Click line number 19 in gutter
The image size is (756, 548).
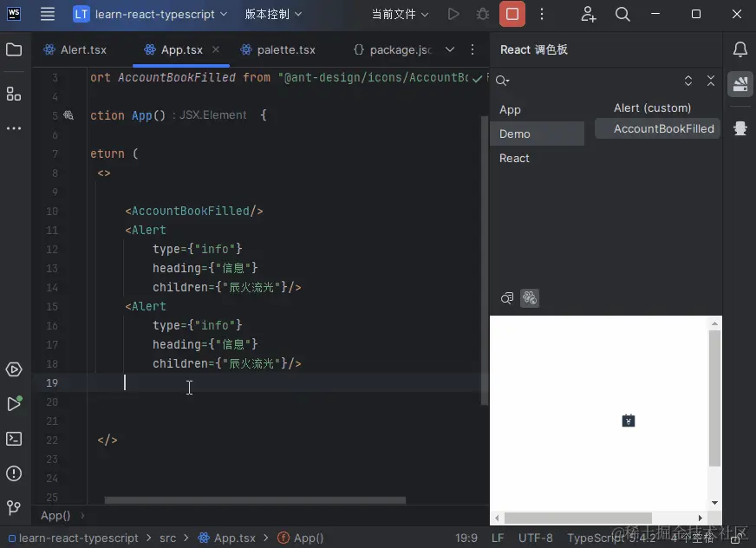coord(52,383)
